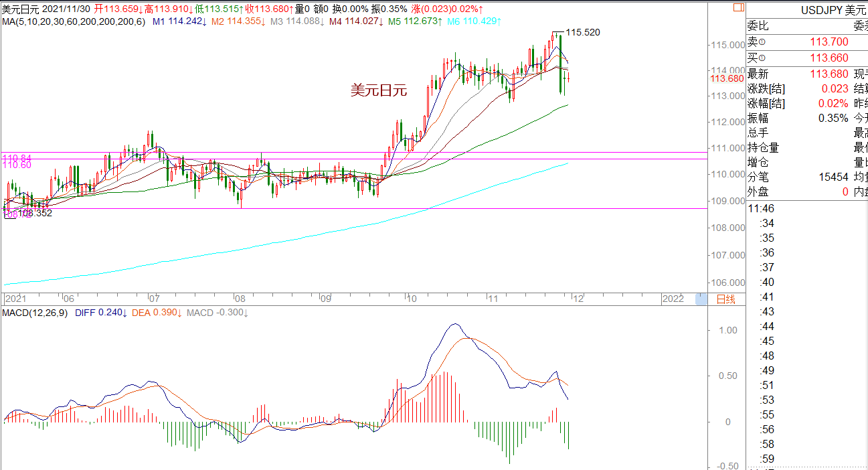Click the 美元日元 2021/11/30 chart title
Image resolution: width=868 pixels, height=470 pixels.
coord(45,9)
